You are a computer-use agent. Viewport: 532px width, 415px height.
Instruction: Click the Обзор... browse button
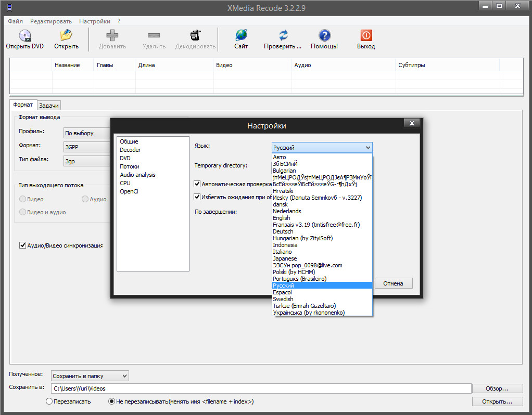tap(497, 388)
